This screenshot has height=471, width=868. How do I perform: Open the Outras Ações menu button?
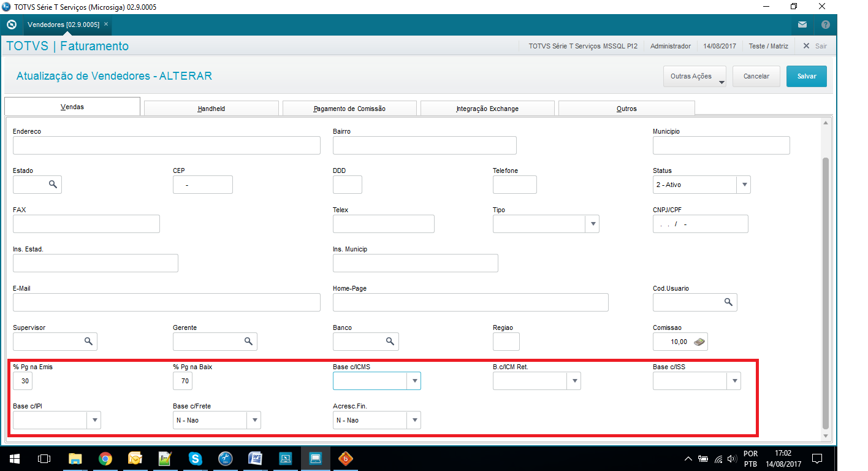pyautogui.click(x=695, y=77)
